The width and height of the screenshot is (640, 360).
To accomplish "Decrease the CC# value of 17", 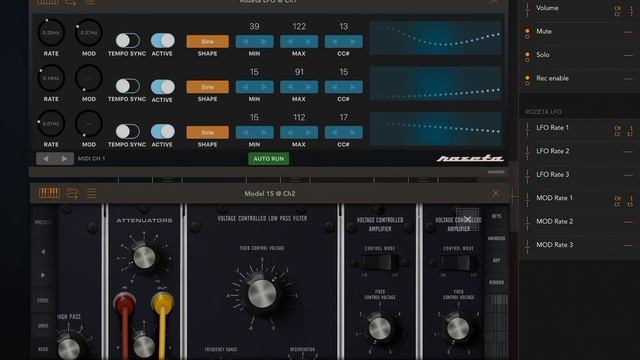I will [334, 132].
